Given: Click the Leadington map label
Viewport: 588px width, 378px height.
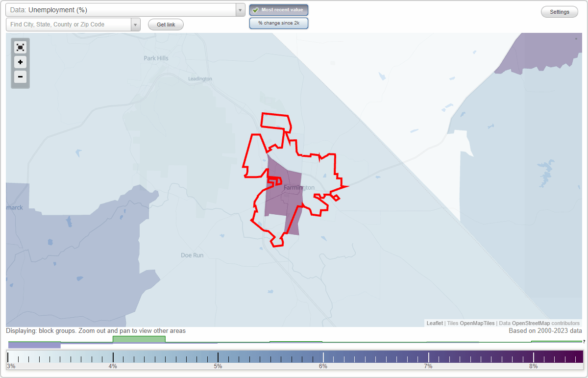Looking at the screenshot, I should point(200,78).
